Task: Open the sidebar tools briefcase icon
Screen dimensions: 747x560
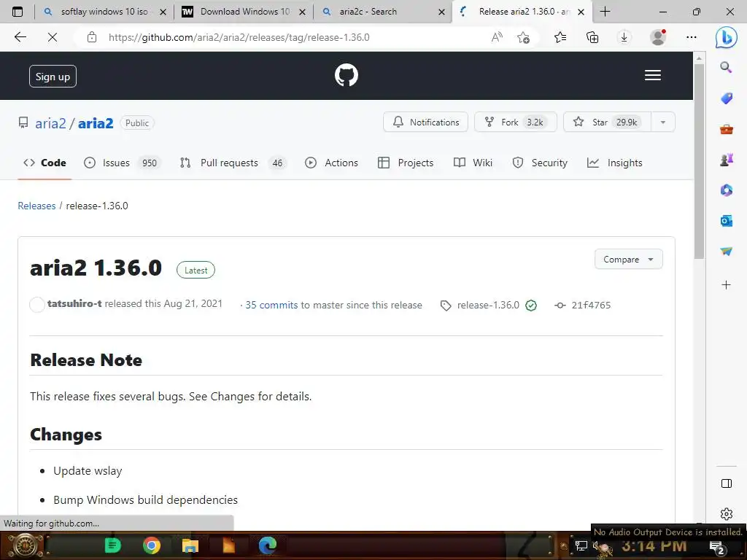Action: click(x=726, y=129)
